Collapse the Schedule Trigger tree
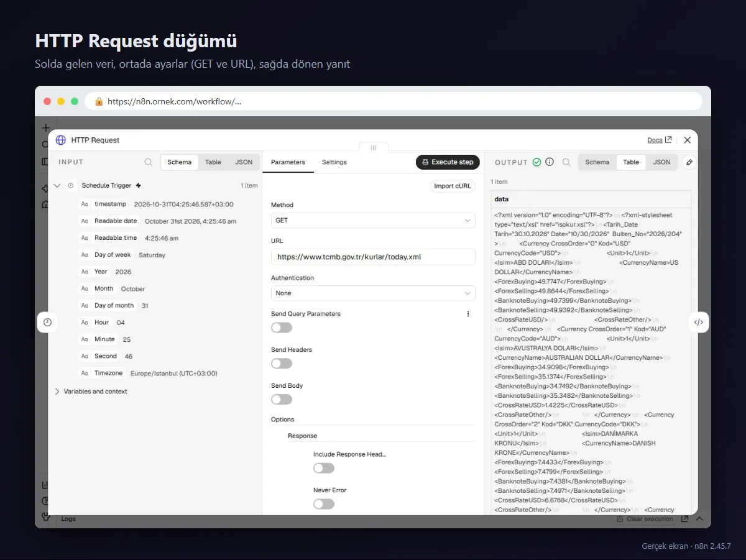746x560 pixels. [57, 185]
